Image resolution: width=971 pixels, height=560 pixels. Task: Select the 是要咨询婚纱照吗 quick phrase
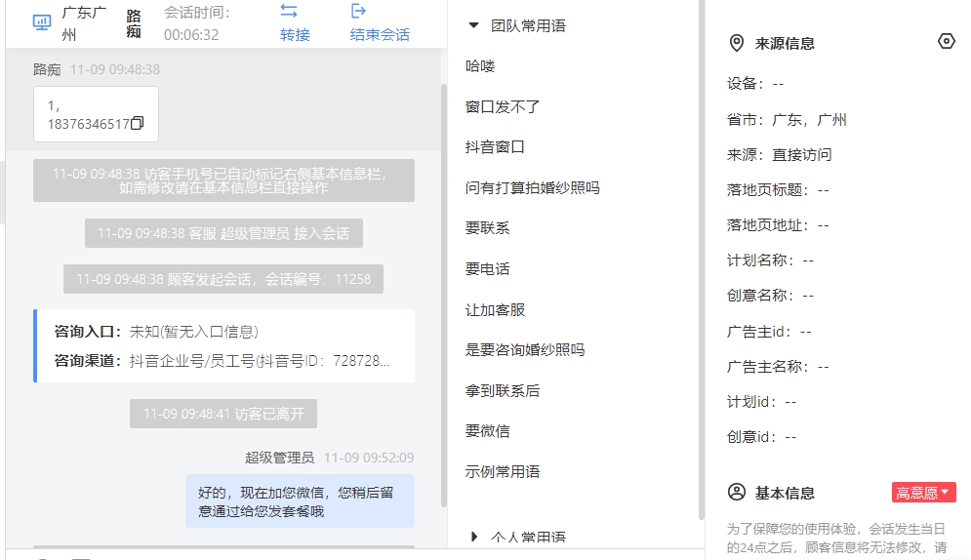524,350
